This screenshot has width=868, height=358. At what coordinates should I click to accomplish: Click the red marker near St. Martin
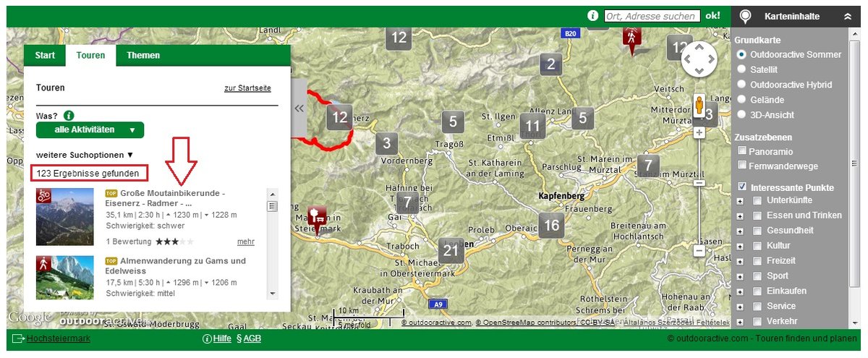click(x=317, y=219)
